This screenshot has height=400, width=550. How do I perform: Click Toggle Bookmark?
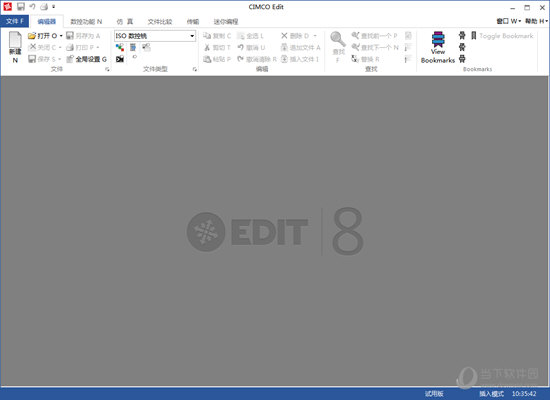[502, 36]
